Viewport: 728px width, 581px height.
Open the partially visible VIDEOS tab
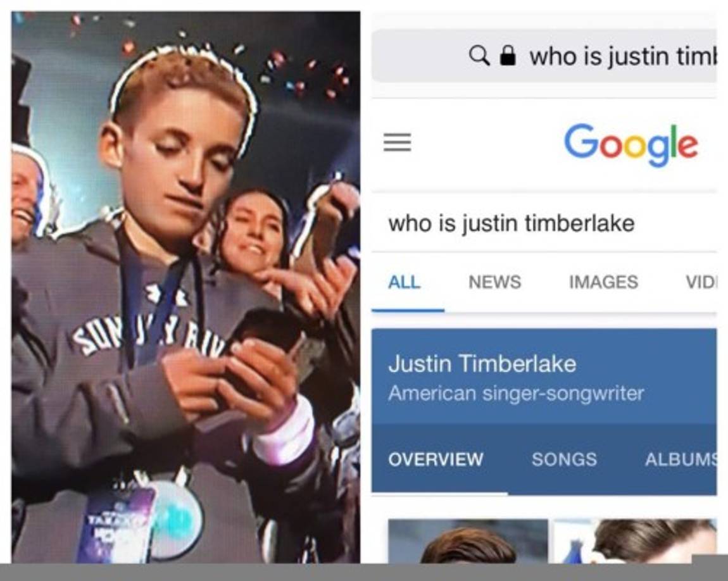click(701, 282)
